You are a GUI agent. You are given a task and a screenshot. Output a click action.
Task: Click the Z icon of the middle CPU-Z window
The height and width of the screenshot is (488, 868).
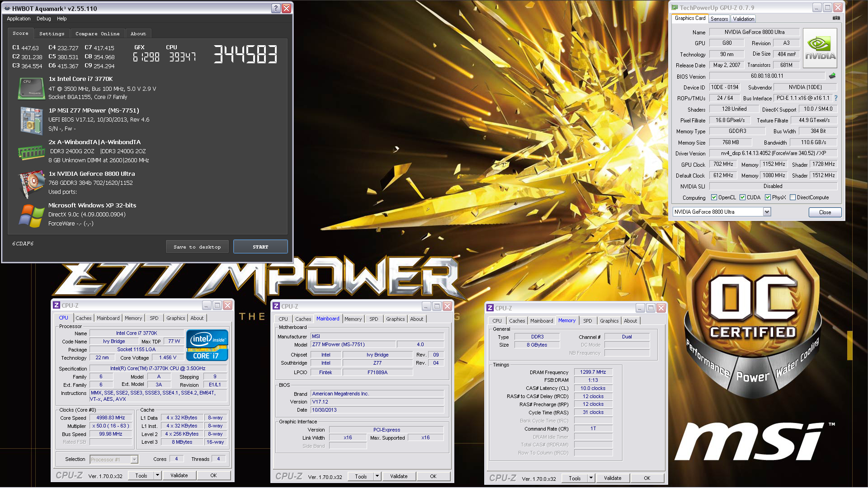[276, 306]
